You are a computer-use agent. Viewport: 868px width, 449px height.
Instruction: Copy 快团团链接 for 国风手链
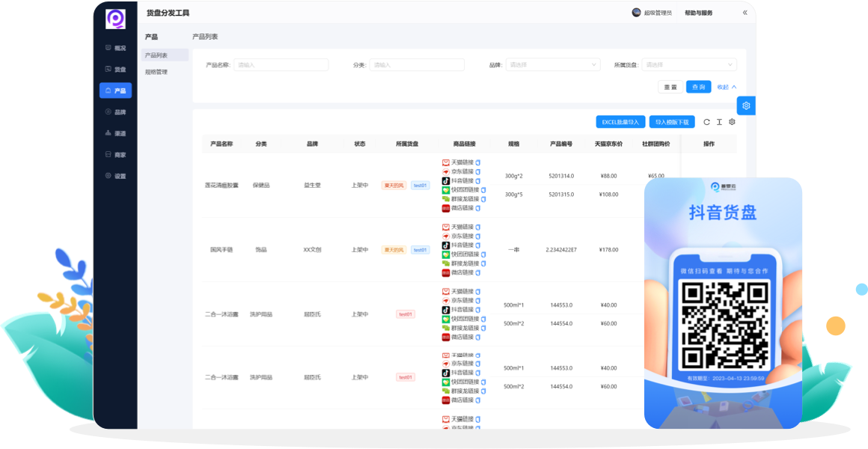tap(483, 254)
